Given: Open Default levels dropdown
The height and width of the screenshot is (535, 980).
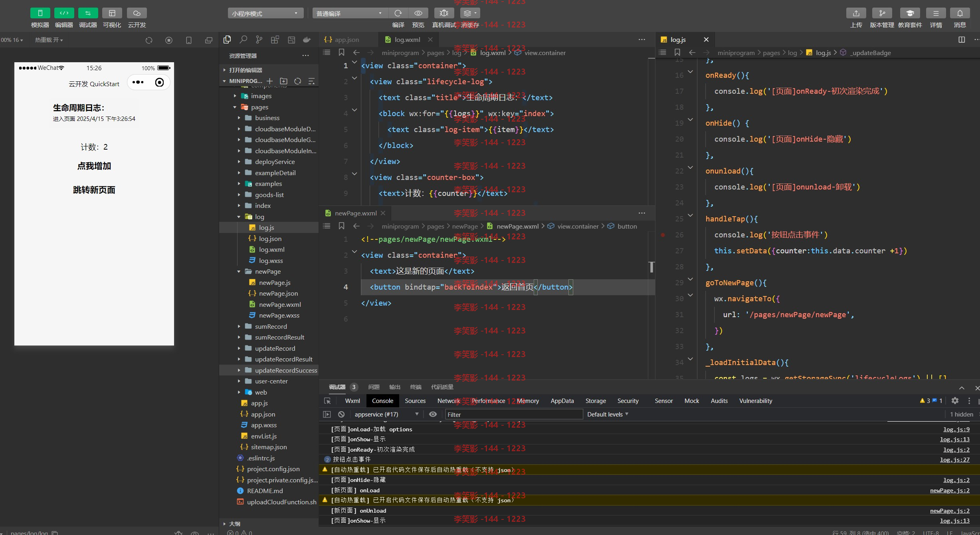Looking at the screenshot, I should (x=608, y=415).
